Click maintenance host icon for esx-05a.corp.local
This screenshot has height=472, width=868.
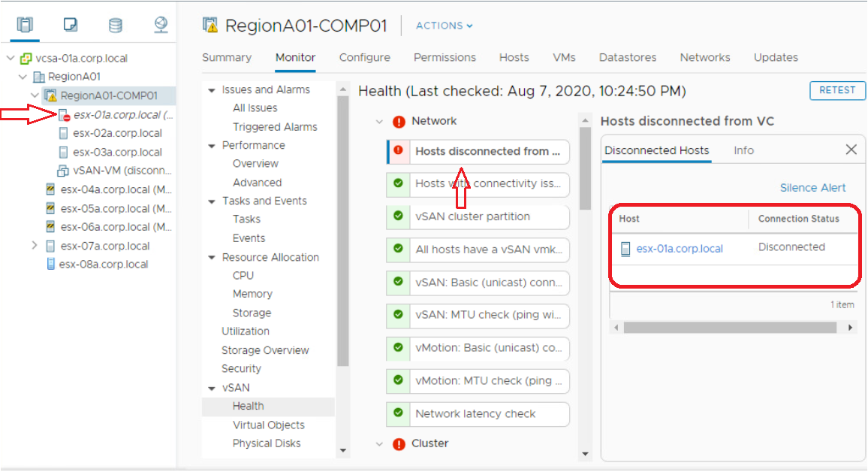pos(50,208)
